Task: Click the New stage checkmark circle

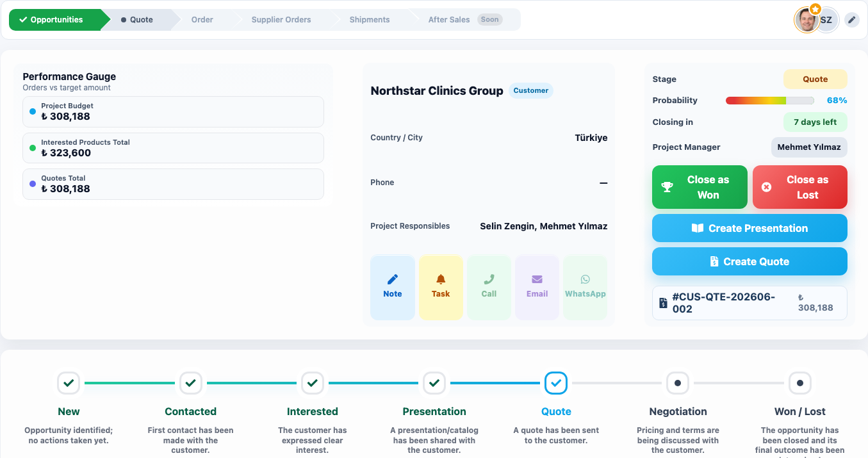Action: (x=69, y=383)
